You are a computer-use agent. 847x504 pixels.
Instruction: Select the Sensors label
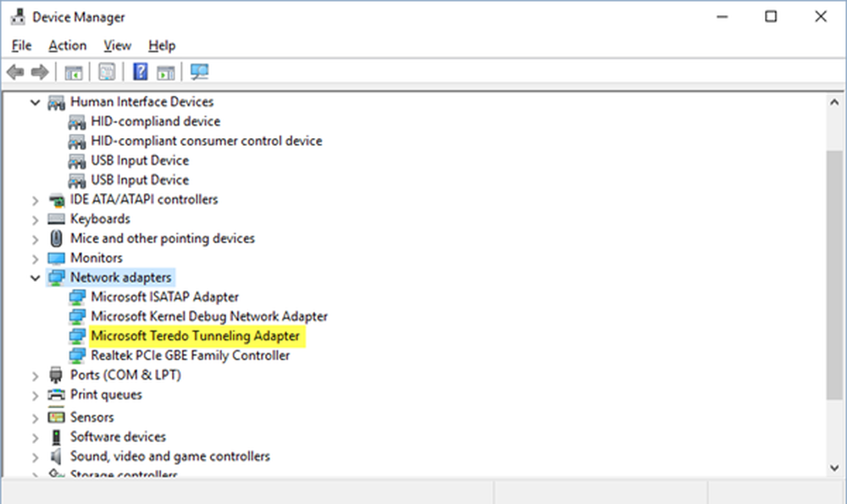coord(91,417)
